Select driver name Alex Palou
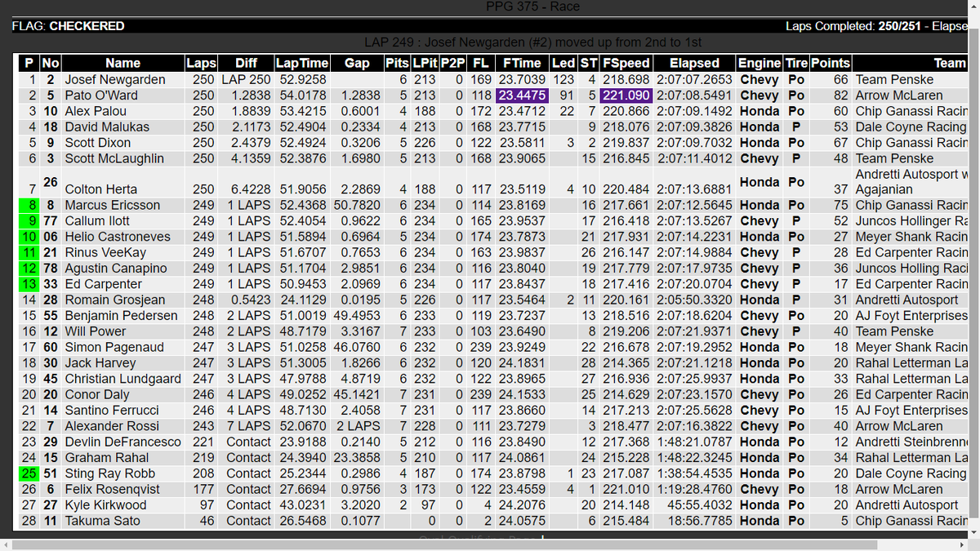Screen dimensions: 980x551 pos(96,111)
